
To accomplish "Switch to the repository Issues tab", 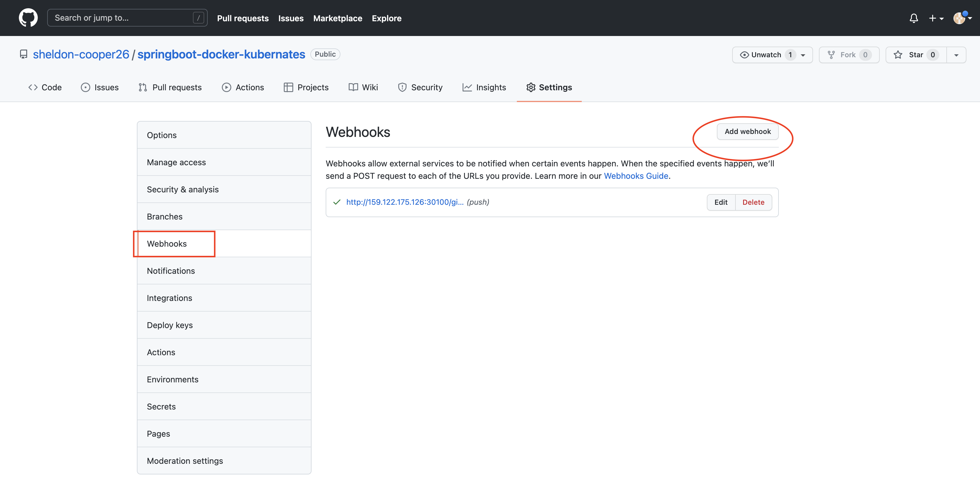I will [100, 87].
